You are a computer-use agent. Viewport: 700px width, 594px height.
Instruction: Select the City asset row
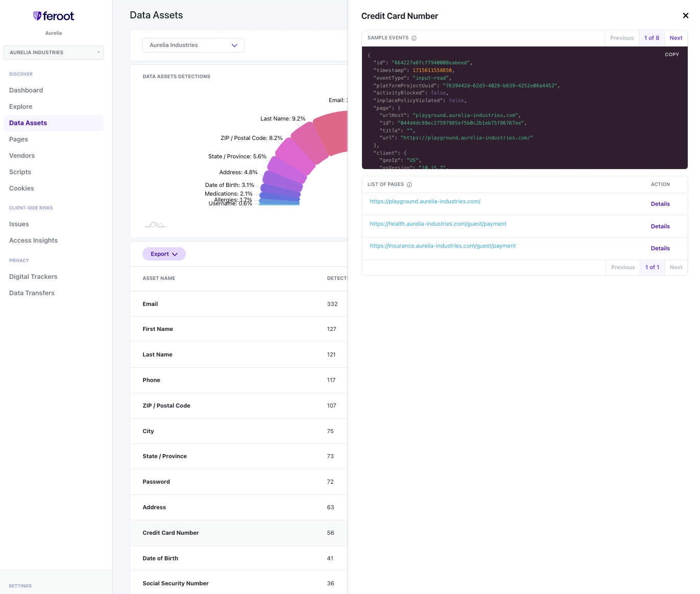coord(239,431)
